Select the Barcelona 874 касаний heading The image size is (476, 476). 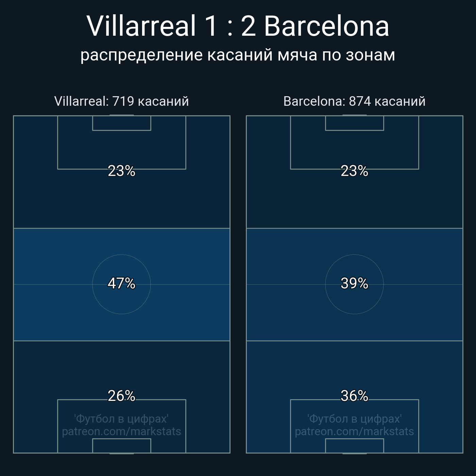[354, 101]
